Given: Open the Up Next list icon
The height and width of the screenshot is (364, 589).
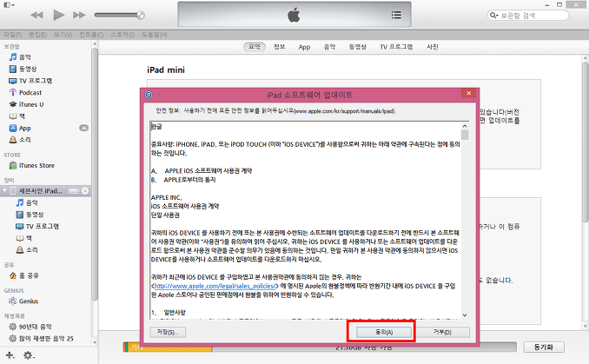Looking at the screenshot, I should point(396,15).
